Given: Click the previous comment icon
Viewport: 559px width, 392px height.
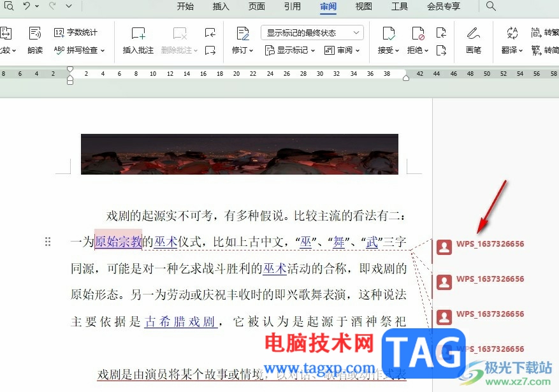Looking at the screenshot, I should click(x=210, y=33).
